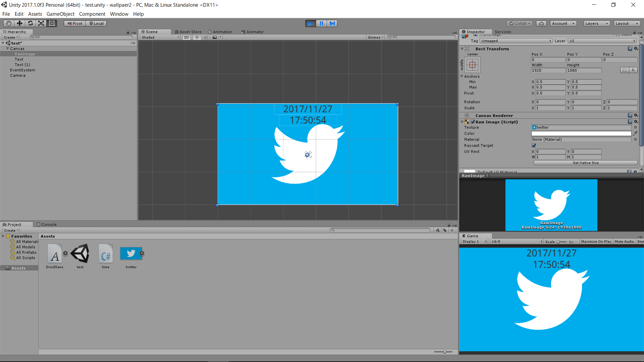This screenshot has height=362, width=644.
Task: Select the twitter asset thumbnail
Action: tap(131, 253)
